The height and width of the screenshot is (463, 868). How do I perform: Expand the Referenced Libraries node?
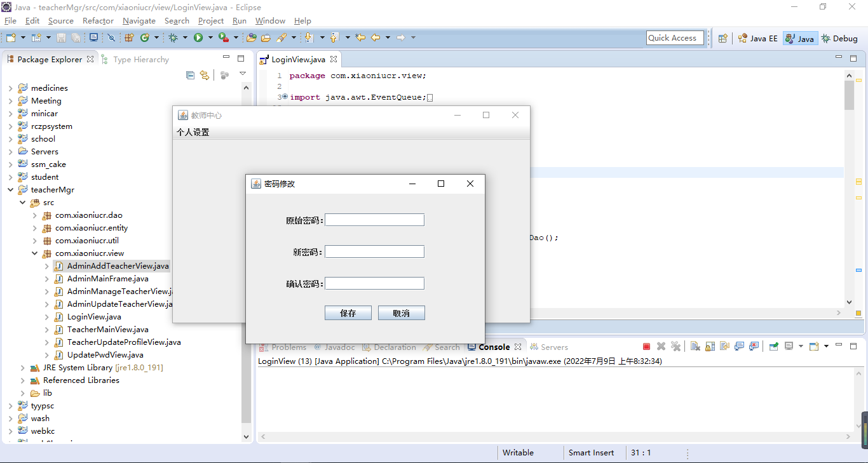point(22,380)
